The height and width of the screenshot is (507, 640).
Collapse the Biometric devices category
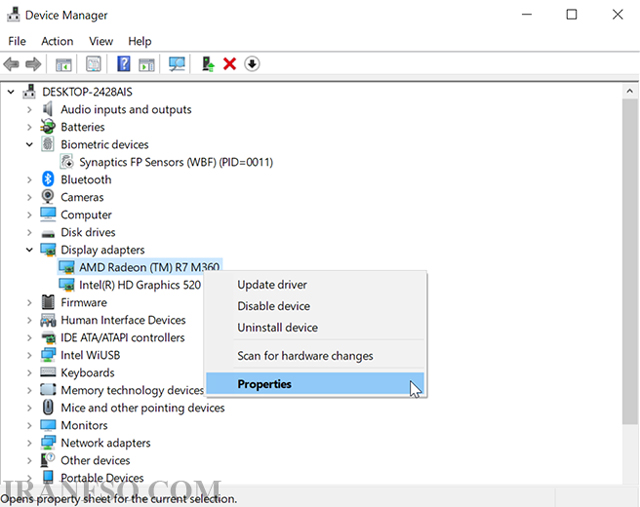29,145
